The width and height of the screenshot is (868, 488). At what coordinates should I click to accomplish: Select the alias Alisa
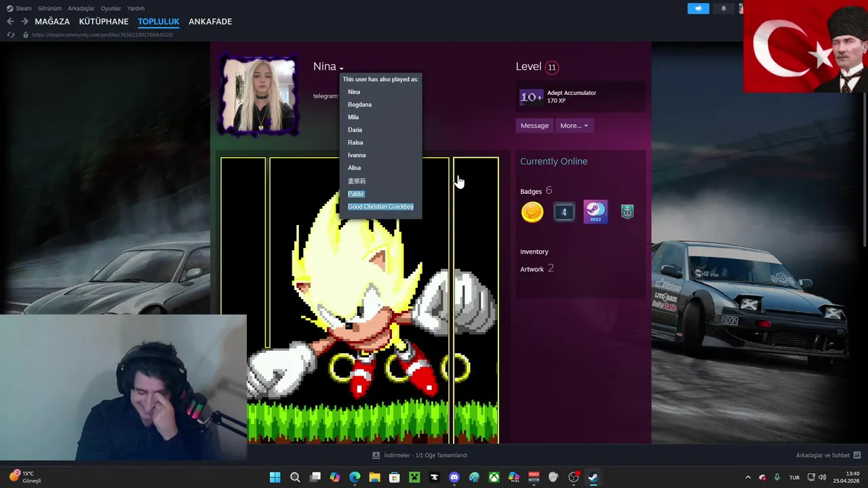click(354, 167)
